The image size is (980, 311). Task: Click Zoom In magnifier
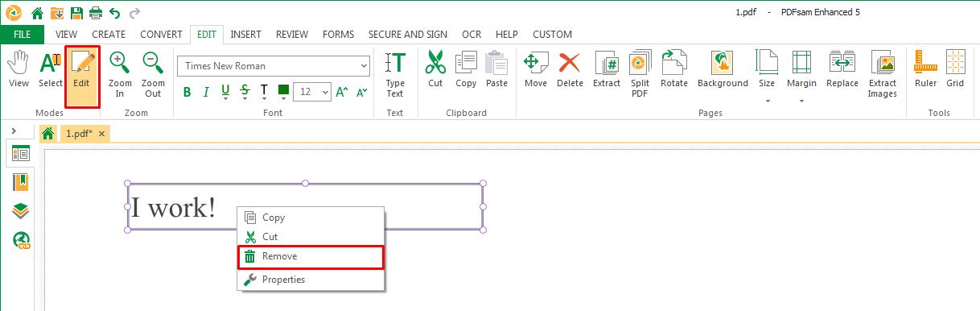click(120, 74)
